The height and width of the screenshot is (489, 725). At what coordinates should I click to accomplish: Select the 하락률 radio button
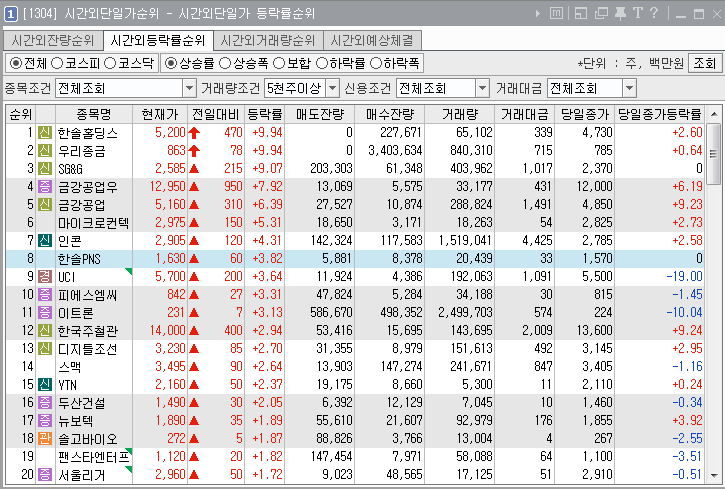322,63
